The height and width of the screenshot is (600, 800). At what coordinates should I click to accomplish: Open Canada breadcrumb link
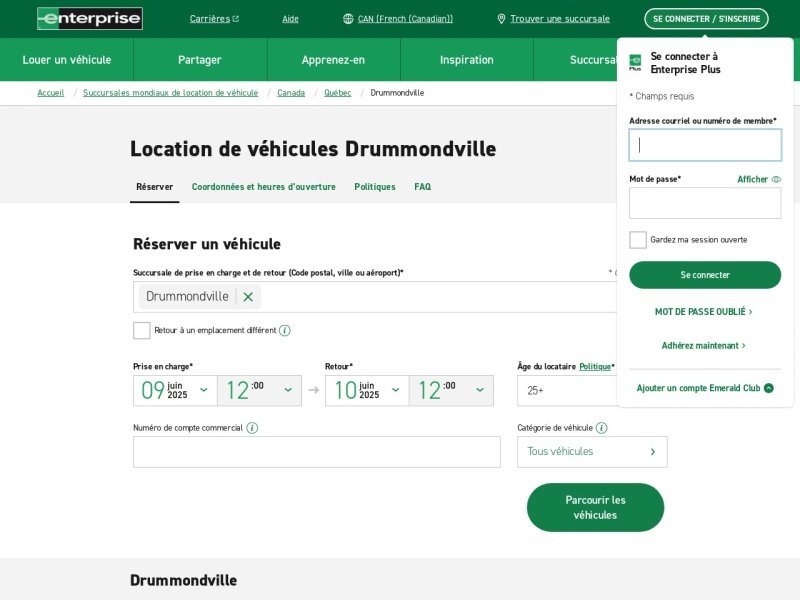tap(291, 93)
